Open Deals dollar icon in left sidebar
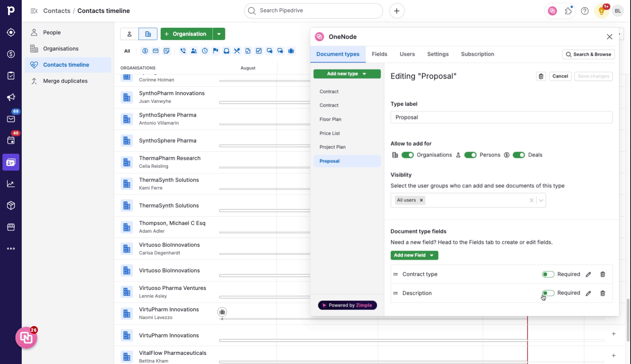This screenshot has width=631, height=364. click(x=11, y=54)
